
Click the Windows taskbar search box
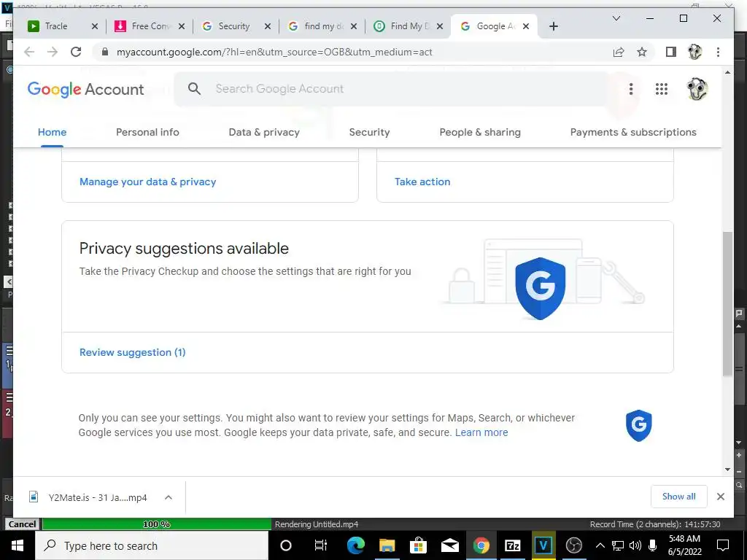[152, 545]
